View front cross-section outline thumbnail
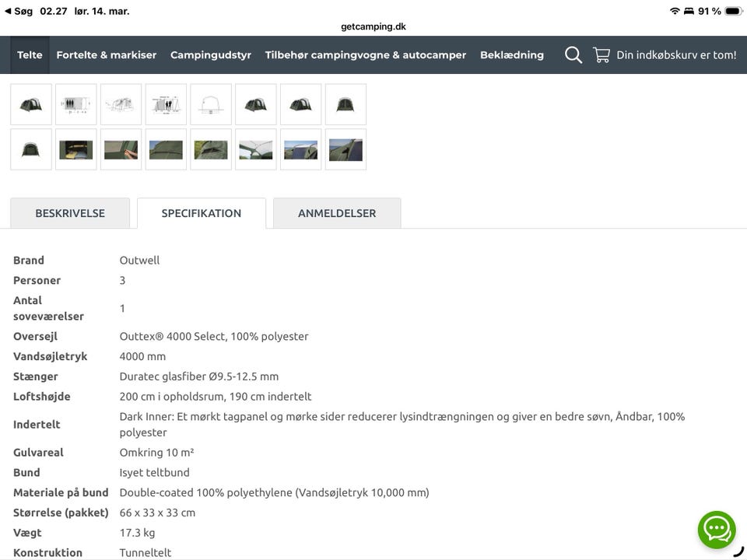 (x=211, y=104)
